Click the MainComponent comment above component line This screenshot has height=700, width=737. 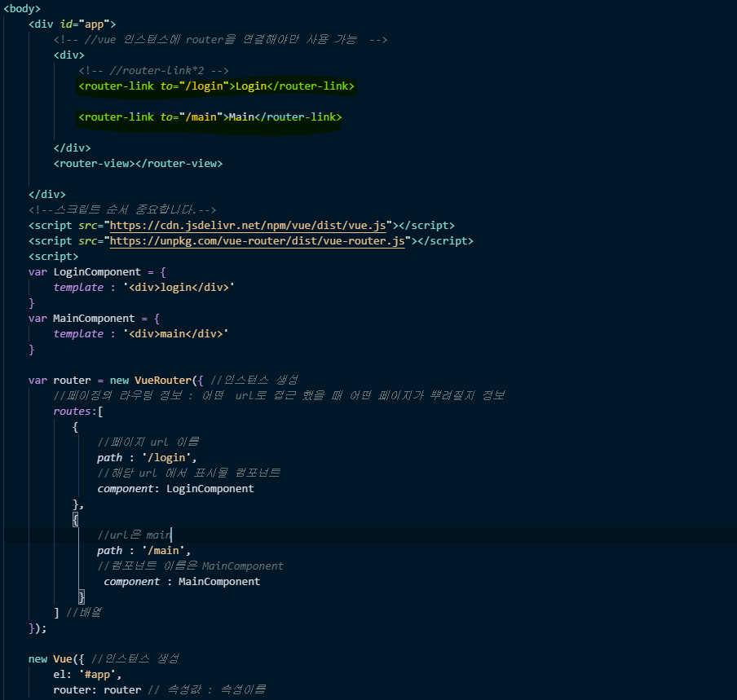(x=190, y=566)
